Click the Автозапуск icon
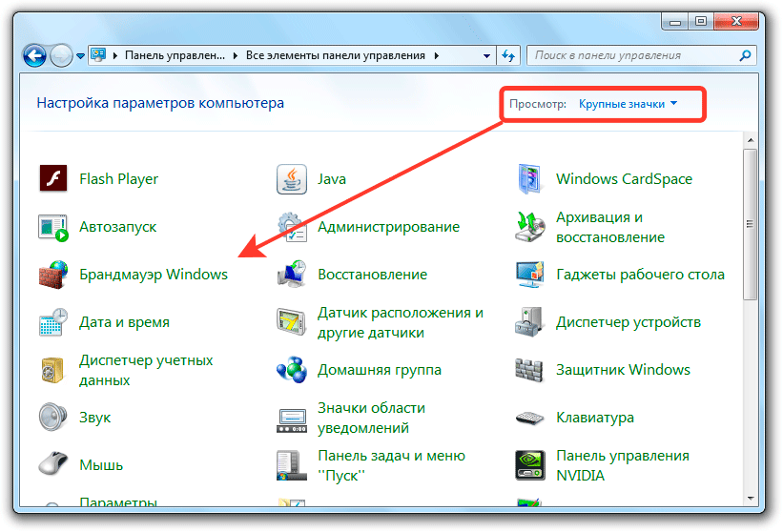This screenshot has height=532, width=783. click(x=53, y=228)
